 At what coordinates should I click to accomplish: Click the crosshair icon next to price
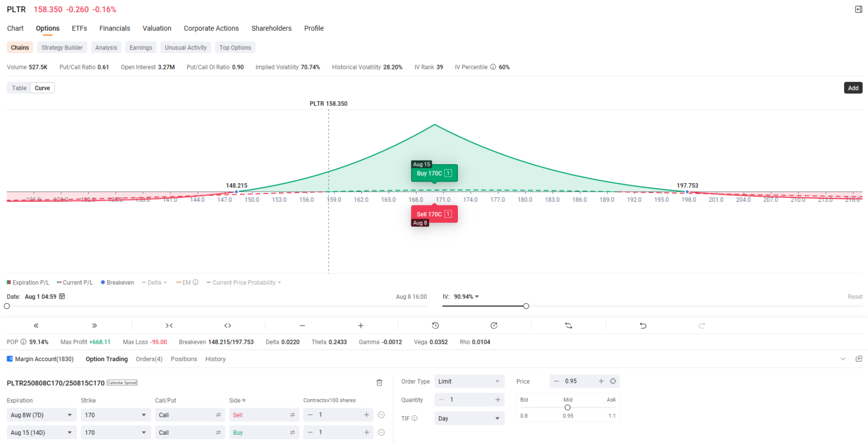613,381
